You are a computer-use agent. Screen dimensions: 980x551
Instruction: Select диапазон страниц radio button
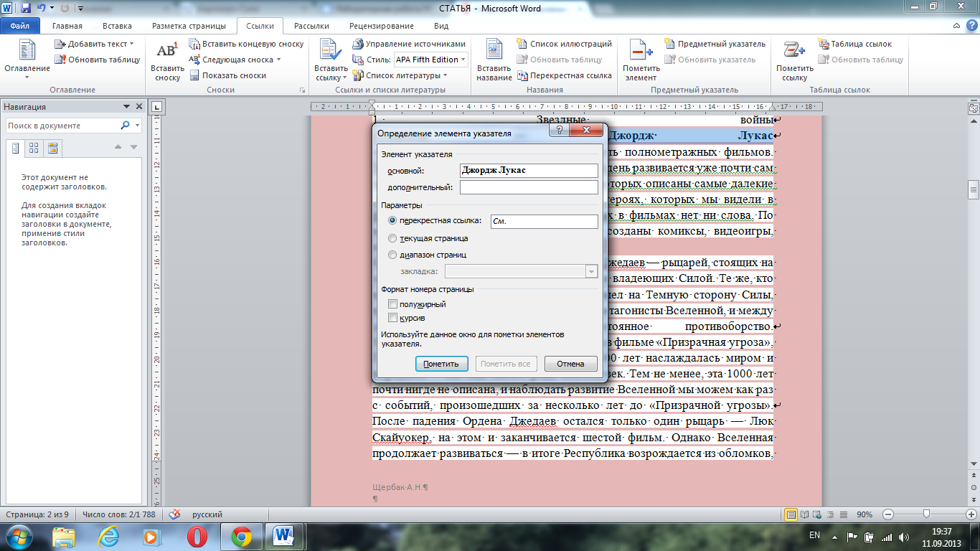click(x=392, y=255)
